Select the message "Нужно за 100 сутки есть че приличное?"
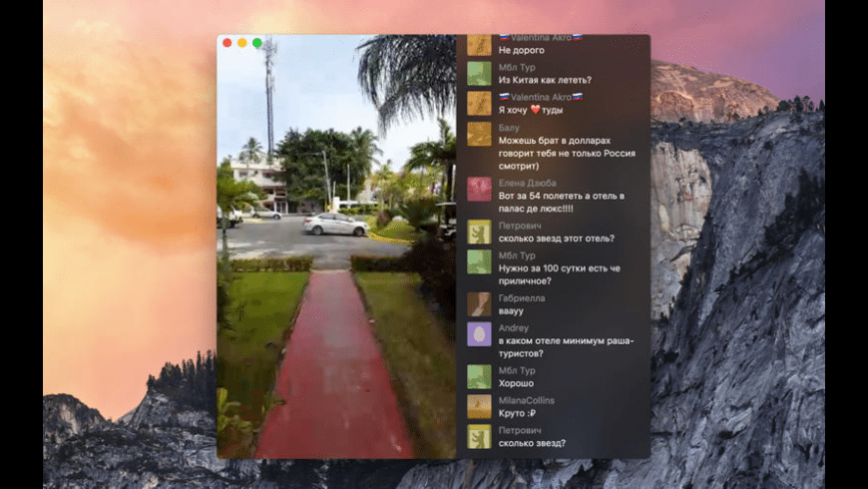 (x=559, y=274)
